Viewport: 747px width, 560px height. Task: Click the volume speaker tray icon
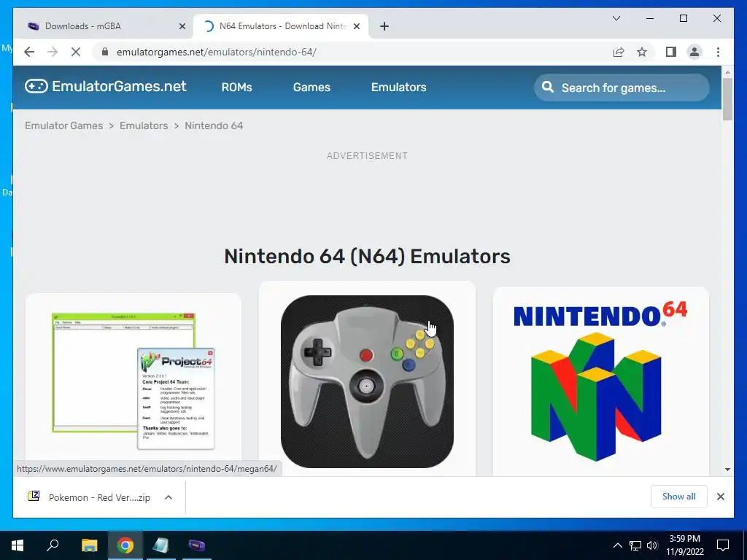(x=652, y=545)
